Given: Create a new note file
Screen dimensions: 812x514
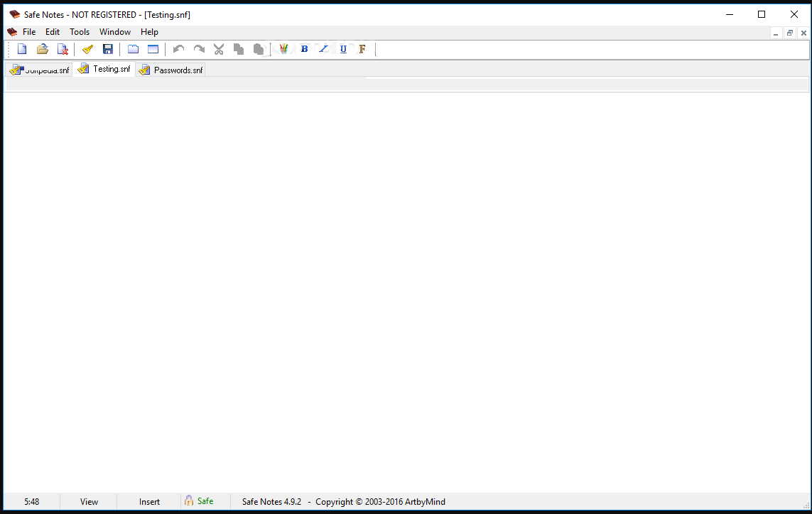Looking at the screenshot, I should [x=22, y=49].
